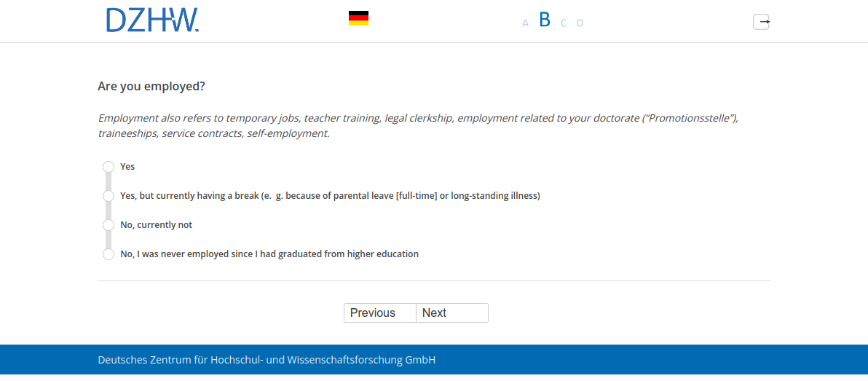The height and width of the screenshot is (381, 868).
Task: Click the italic employment explanation text
Action: point(418,125)
